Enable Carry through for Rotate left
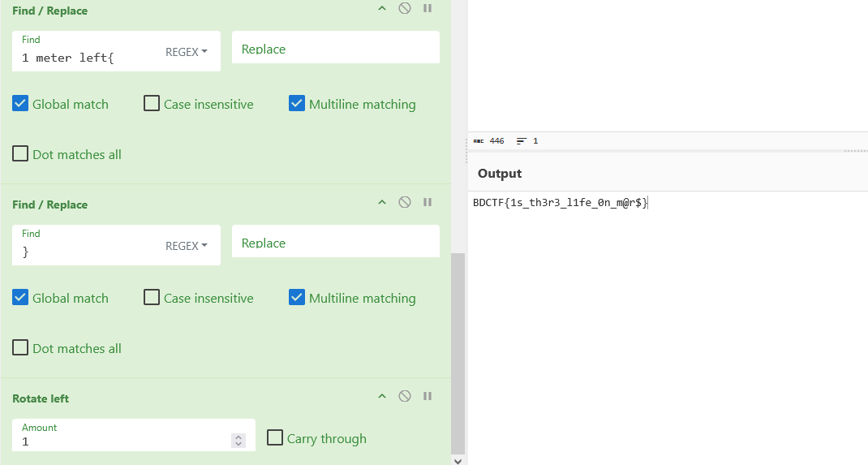Screen dimensions: 868x465 coord(275,437)
